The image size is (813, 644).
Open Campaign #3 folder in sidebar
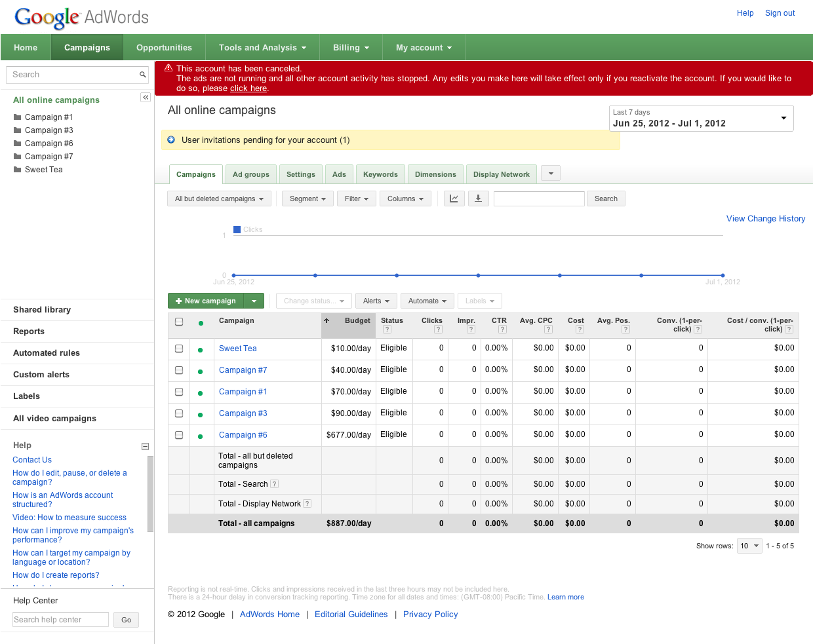pyautogui.click(x=43, y=130)
